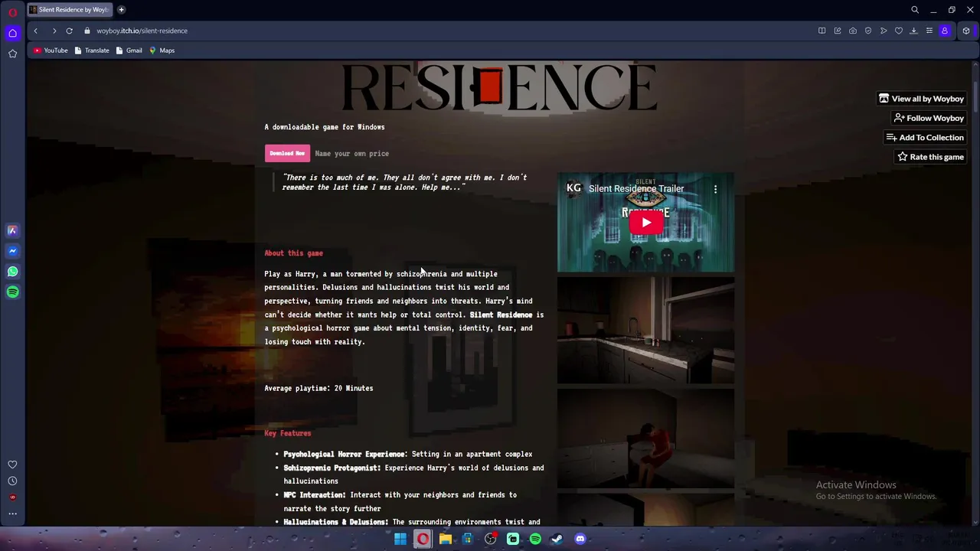Open the downloads panel

[x=913, y=31]
